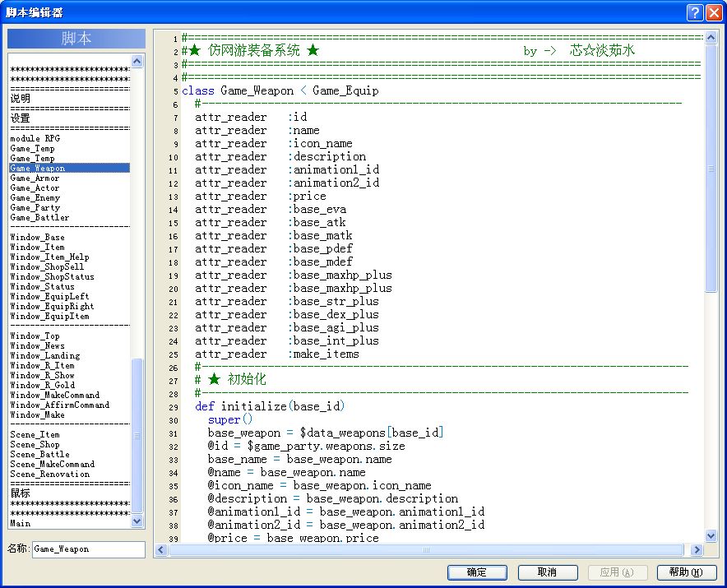Select the highlighted Game_Weapon script
Screen dimensions: 727x588
(x=70, y=168)
